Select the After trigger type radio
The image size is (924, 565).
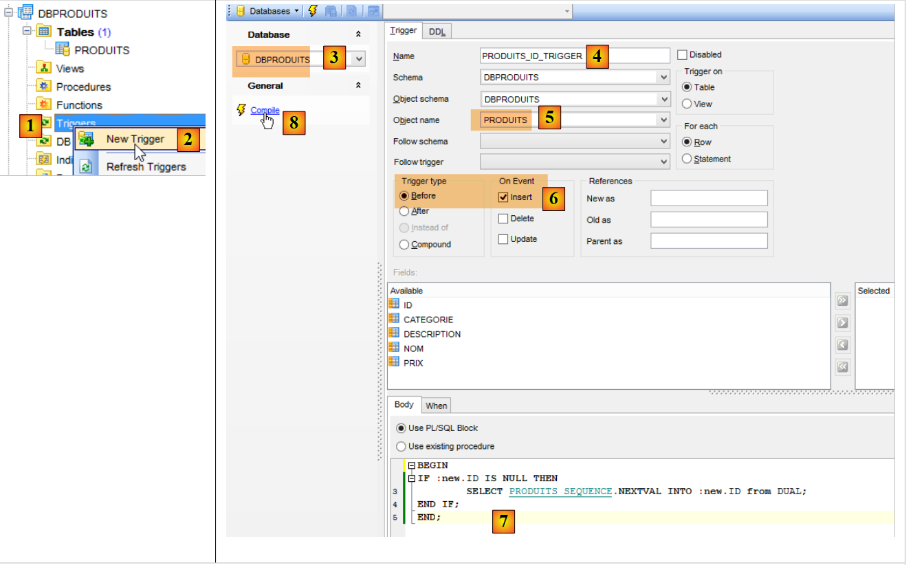(x=404, y=211)
